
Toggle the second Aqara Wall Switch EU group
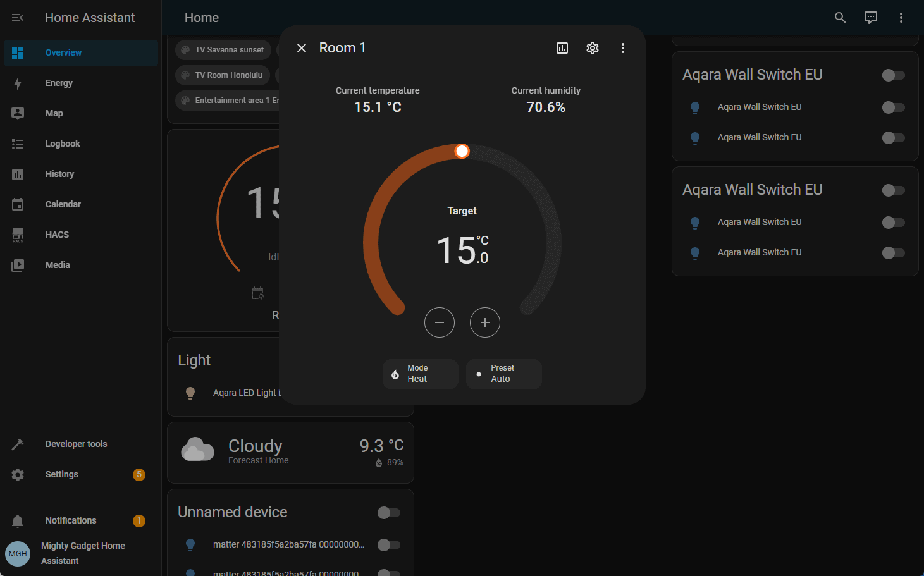coord(893,190)
